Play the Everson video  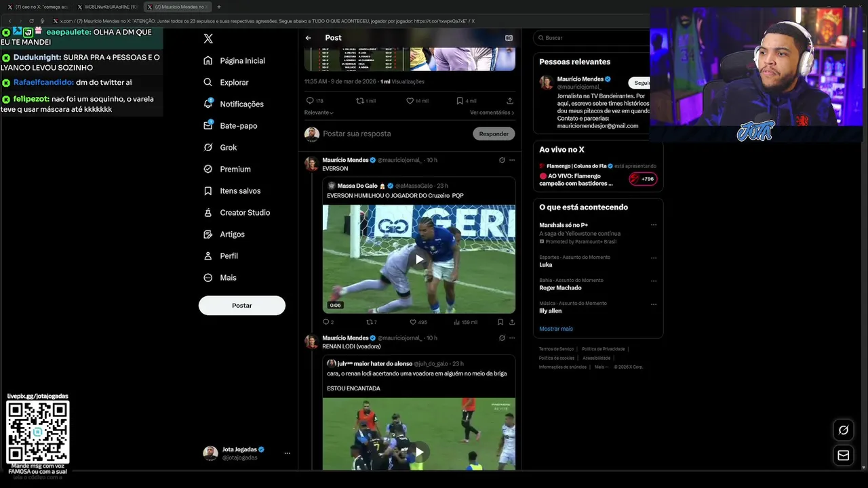coord(419,259)
